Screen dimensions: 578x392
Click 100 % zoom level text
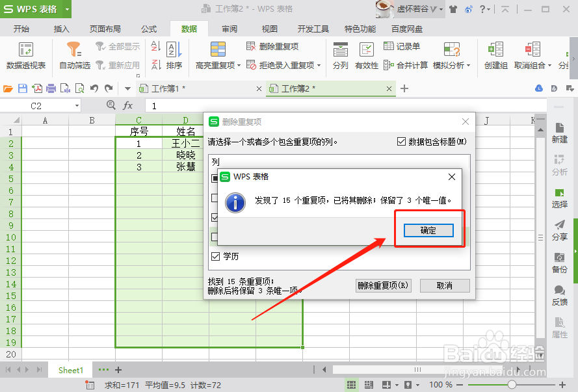[441, 385]
